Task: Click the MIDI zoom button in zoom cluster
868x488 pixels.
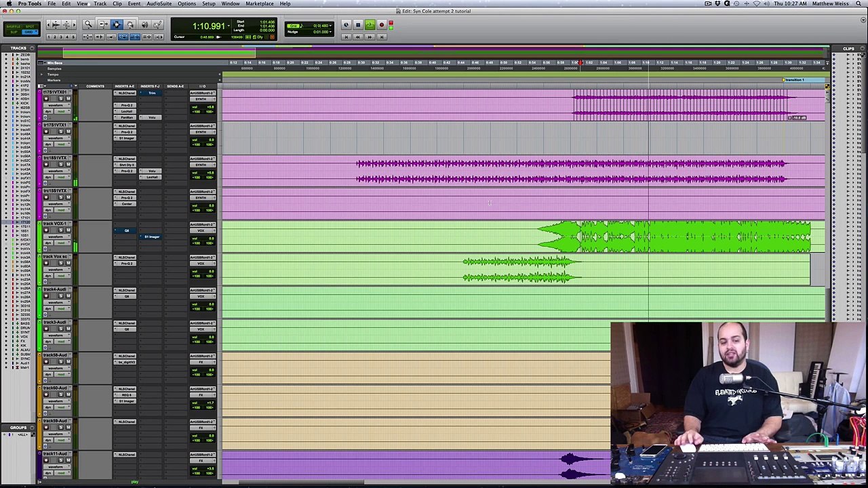Action: [x=66, y=24]
